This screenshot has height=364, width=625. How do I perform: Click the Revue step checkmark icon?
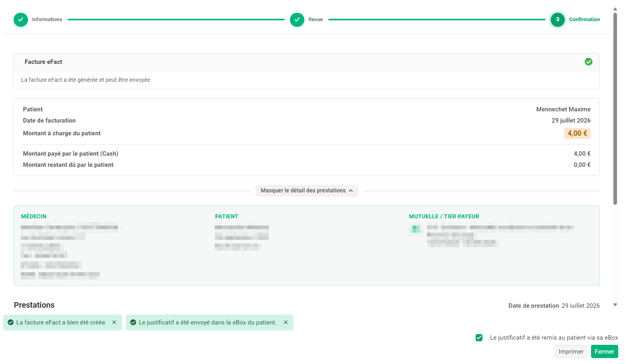click(x=297, y=20)
